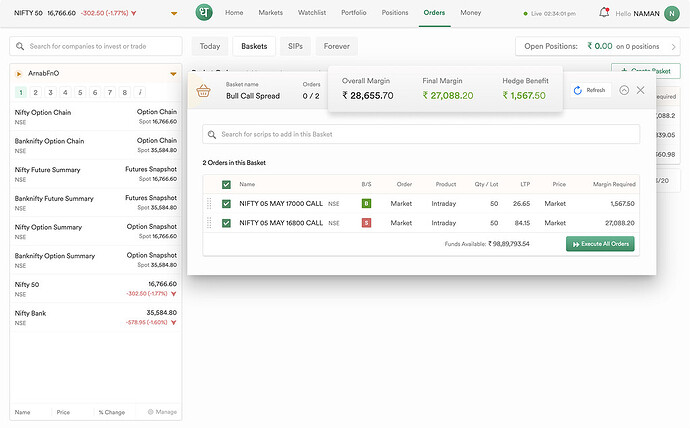Close the Bull Call Spread basket panel
The height and width of the screenshot is (435, 690).
click(x=640, y=90)
